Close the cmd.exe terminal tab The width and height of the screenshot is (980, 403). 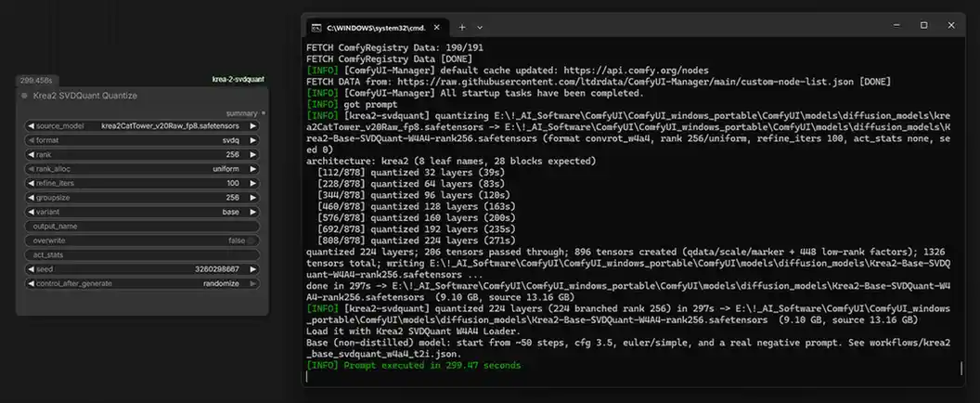coord(437,28)
